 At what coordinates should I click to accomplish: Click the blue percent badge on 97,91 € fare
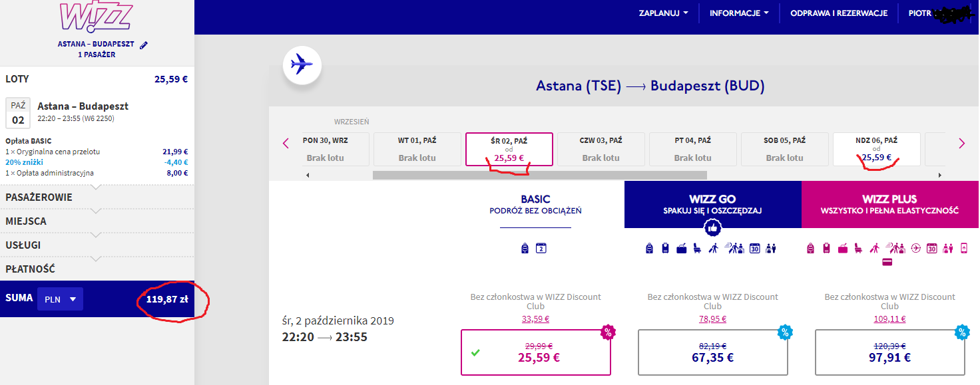[962, 332]
